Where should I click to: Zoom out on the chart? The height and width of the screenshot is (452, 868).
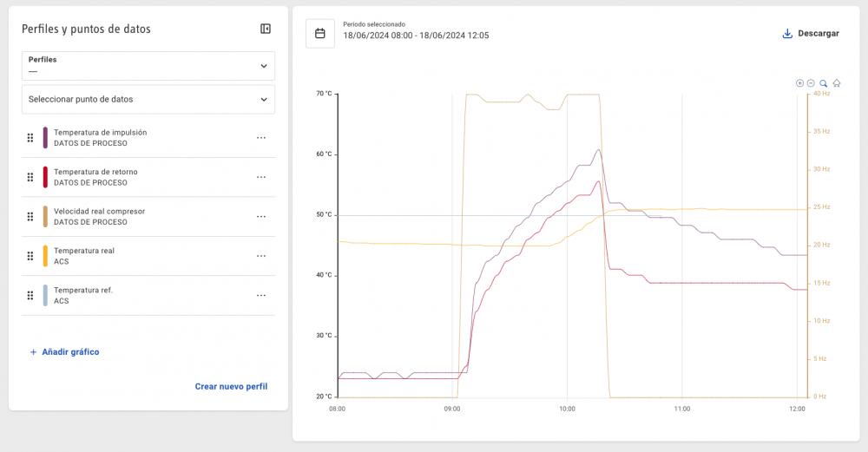[811, 83]
